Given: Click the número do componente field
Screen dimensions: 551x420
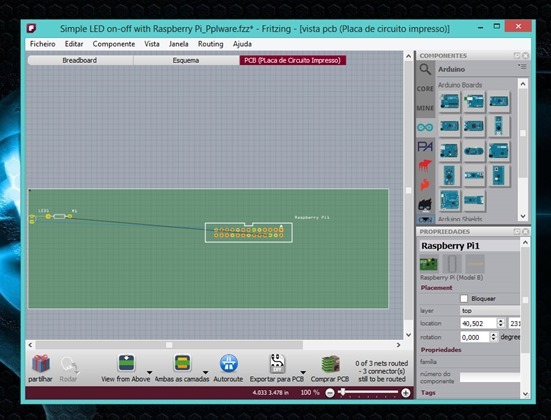Looking at the screenshot, I should click(x=490, y=377).
